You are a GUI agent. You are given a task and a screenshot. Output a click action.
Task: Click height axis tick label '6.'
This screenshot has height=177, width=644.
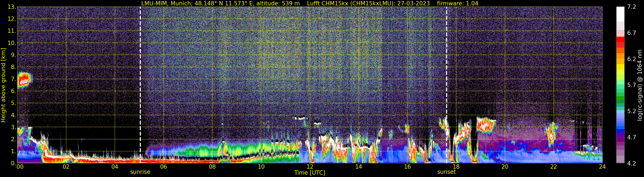tap(13, 91)
